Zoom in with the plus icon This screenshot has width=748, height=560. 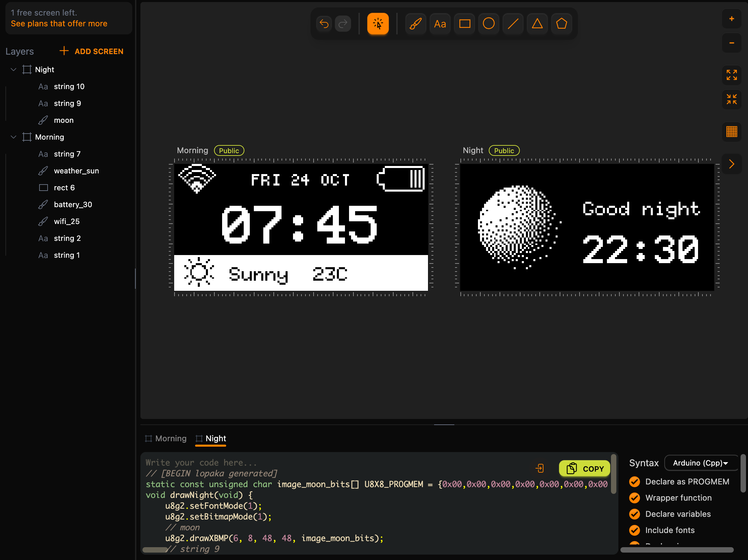731,19
